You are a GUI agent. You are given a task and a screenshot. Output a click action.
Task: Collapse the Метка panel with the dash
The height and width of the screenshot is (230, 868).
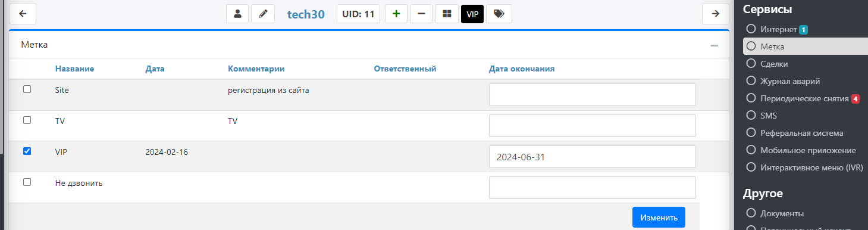[715, 45]
